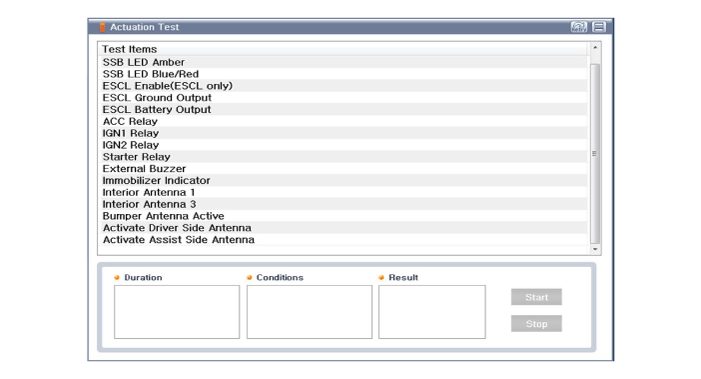Click the scrollbar down arrow
Image resolution: width=701 pixels, height=379 pixels.
pyautogui.click(x=595, y=249)
